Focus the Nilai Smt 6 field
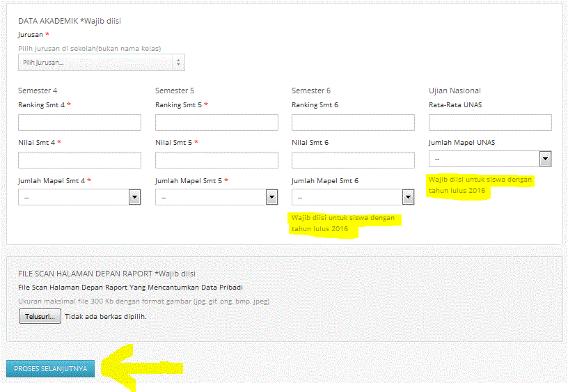This screenshot has width=568, height=392. [353, 160]
